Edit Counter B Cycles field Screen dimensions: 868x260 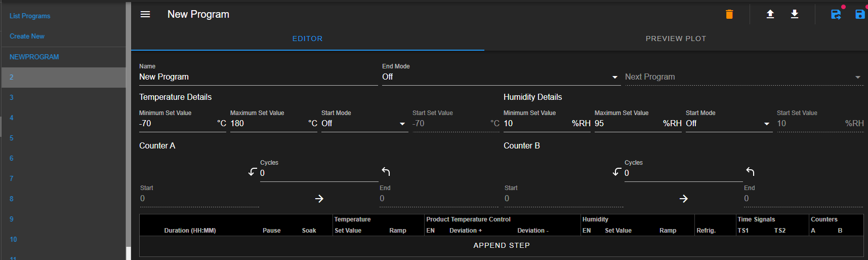[683, 173]
